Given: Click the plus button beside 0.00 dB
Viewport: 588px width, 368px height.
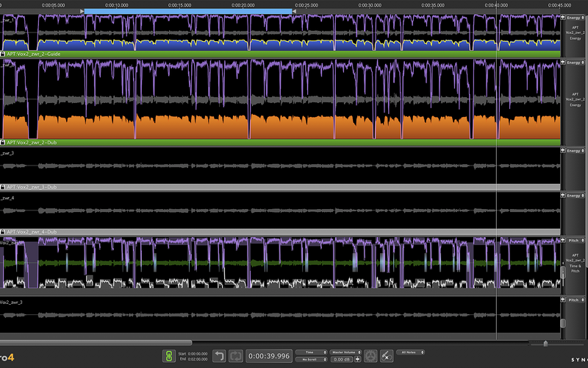Looking at the screenshot, I should 358,359.
